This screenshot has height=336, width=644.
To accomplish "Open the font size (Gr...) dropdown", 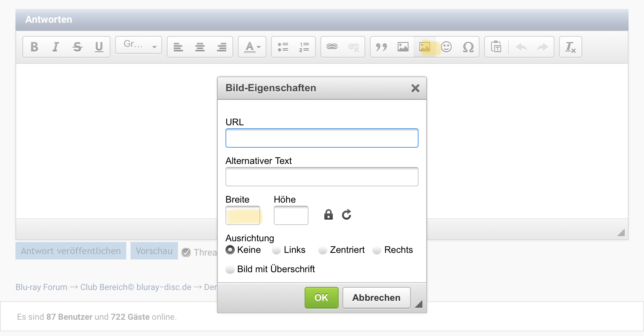I will 139,45.
